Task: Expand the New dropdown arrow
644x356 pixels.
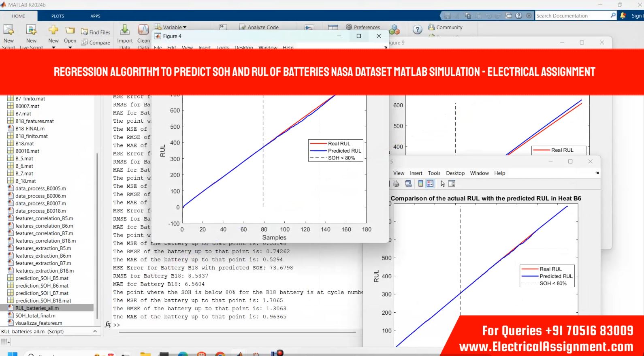Action: point(53,47)
